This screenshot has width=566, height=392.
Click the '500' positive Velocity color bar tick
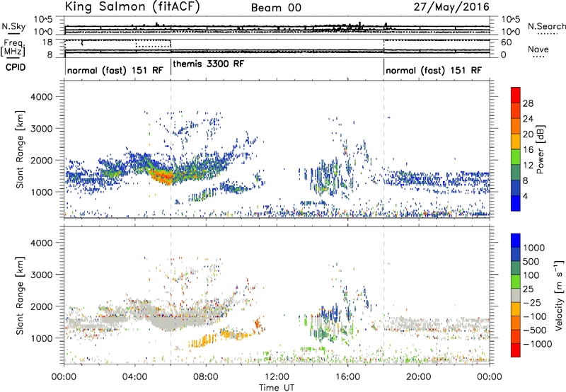coord(531,261)
